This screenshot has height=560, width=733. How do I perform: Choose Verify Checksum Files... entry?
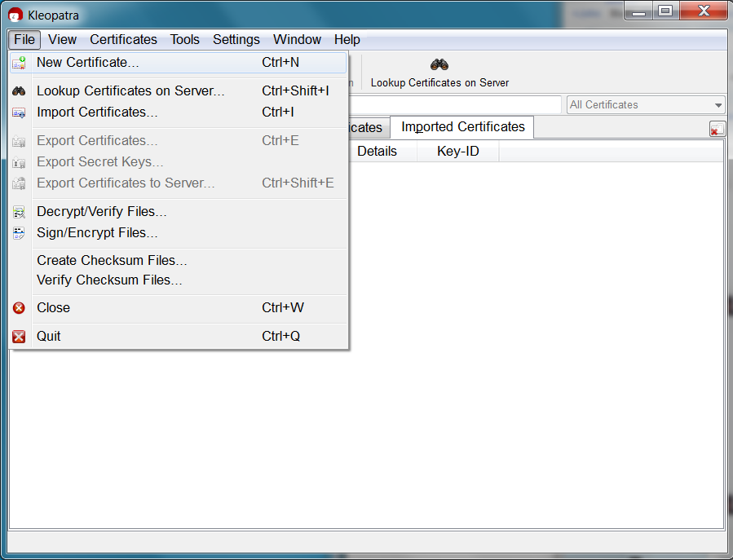178,280
